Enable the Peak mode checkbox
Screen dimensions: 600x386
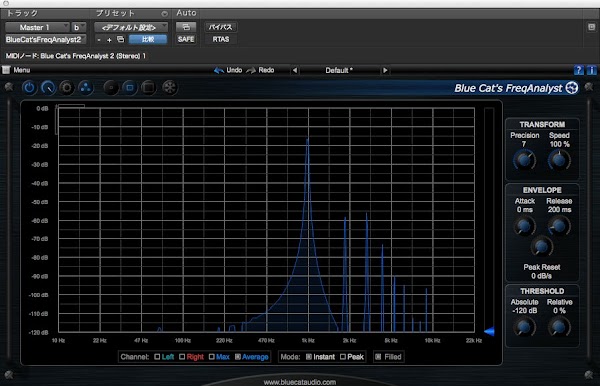343,357
